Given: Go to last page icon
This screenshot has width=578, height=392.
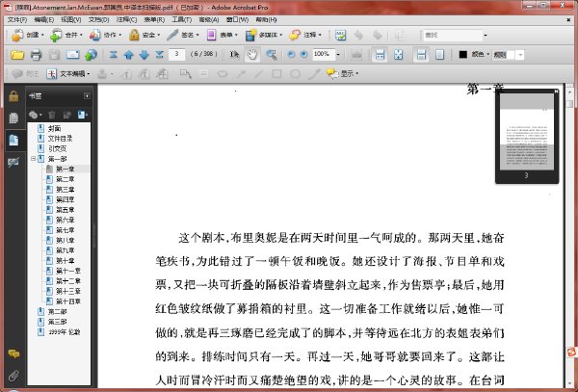Looking at the screenshot, I should tap(160, 55).
